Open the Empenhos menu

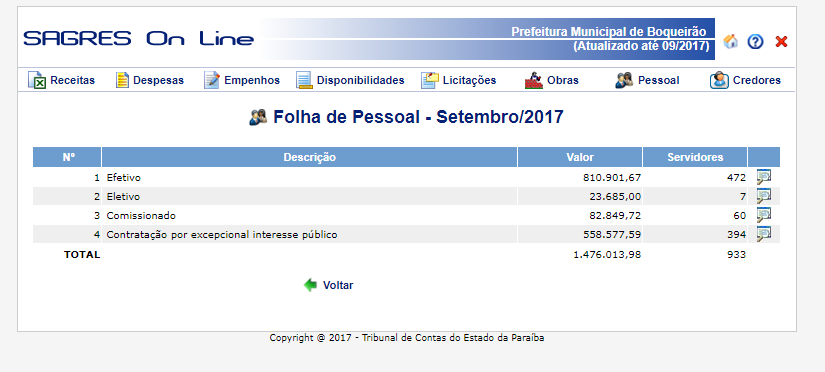[x=242, y=80]
